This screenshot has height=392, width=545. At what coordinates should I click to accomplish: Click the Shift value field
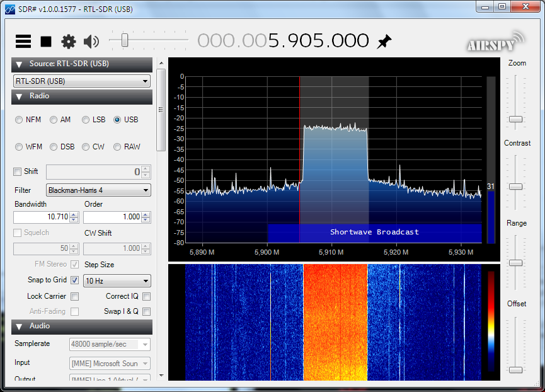94,172
